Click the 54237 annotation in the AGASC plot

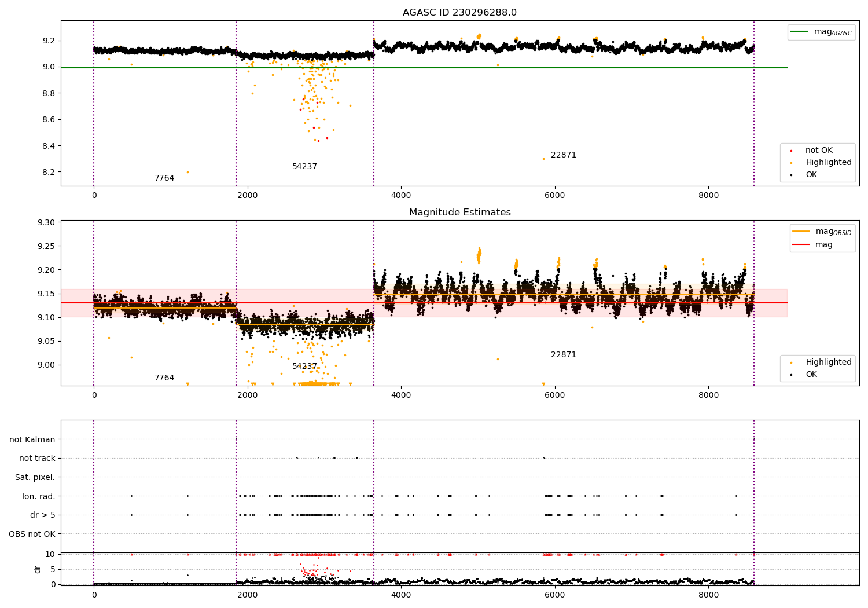(304, 167)
